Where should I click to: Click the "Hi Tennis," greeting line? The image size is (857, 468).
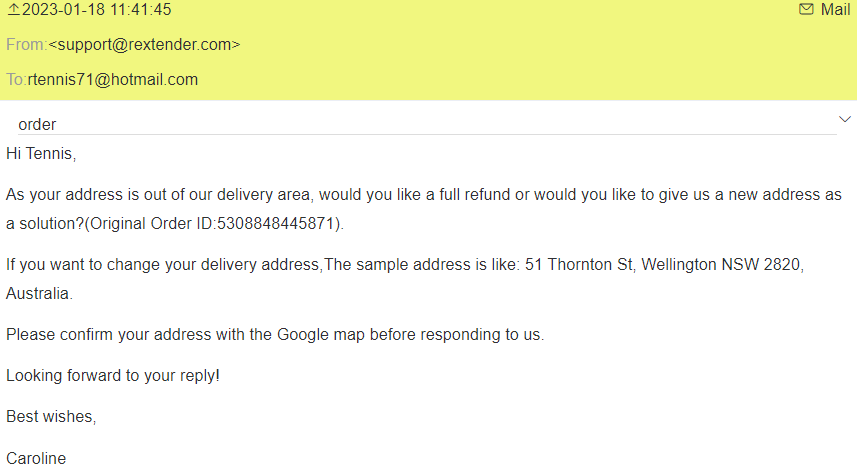(41, 154)
